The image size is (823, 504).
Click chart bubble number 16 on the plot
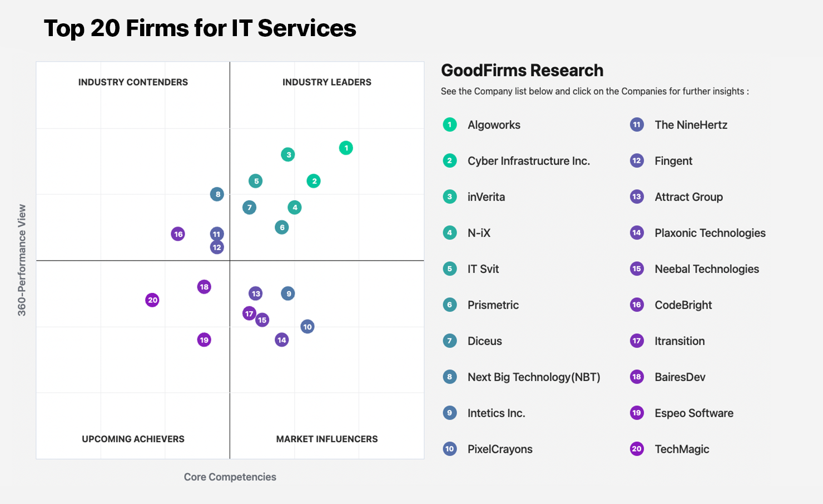pos(178,234)
